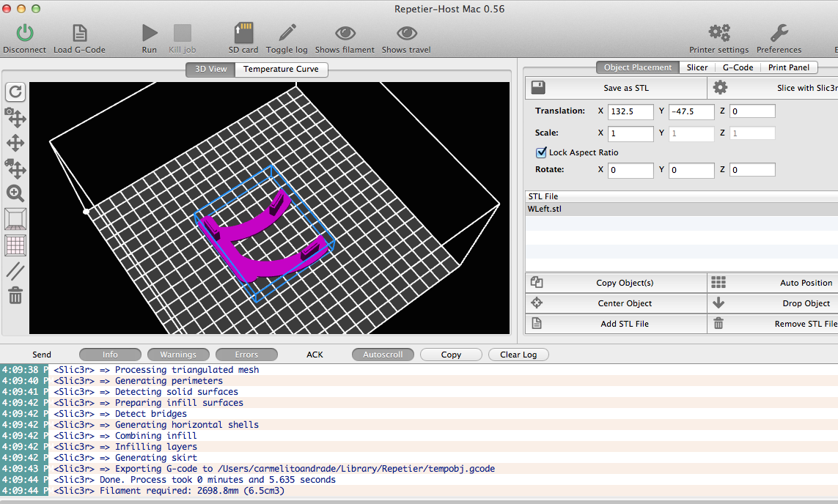Viewport: 838px width, 504px height.
Task: Click the Clear Log button
Action: [518, 355]
